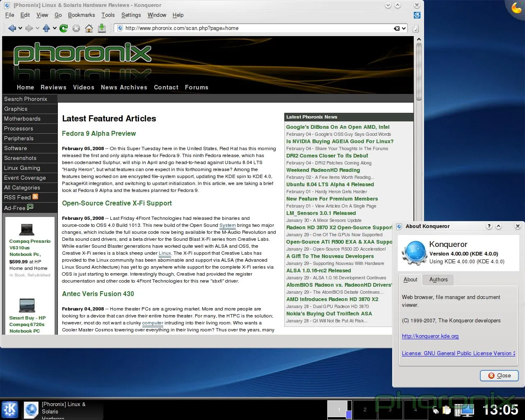Click Konqueror globe icon in taskbar
The height and width of the screenshot is (420, 525).
[x=31, y=410]
